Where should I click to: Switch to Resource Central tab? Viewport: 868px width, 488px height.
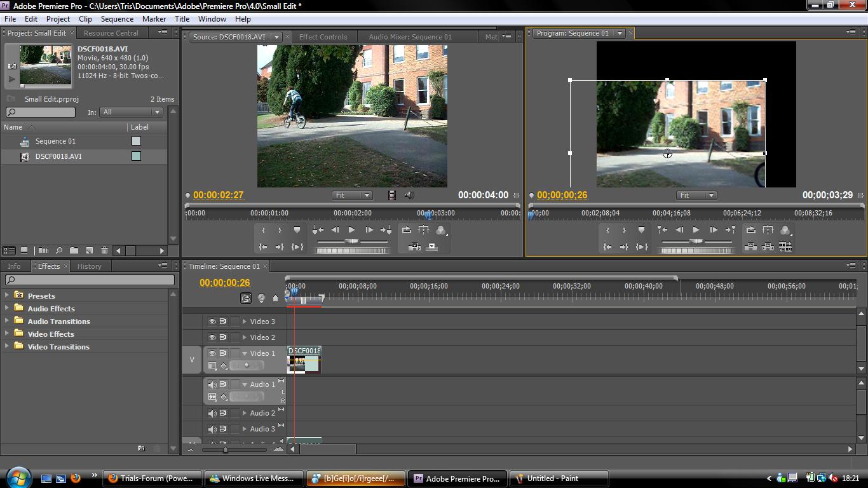111,33
